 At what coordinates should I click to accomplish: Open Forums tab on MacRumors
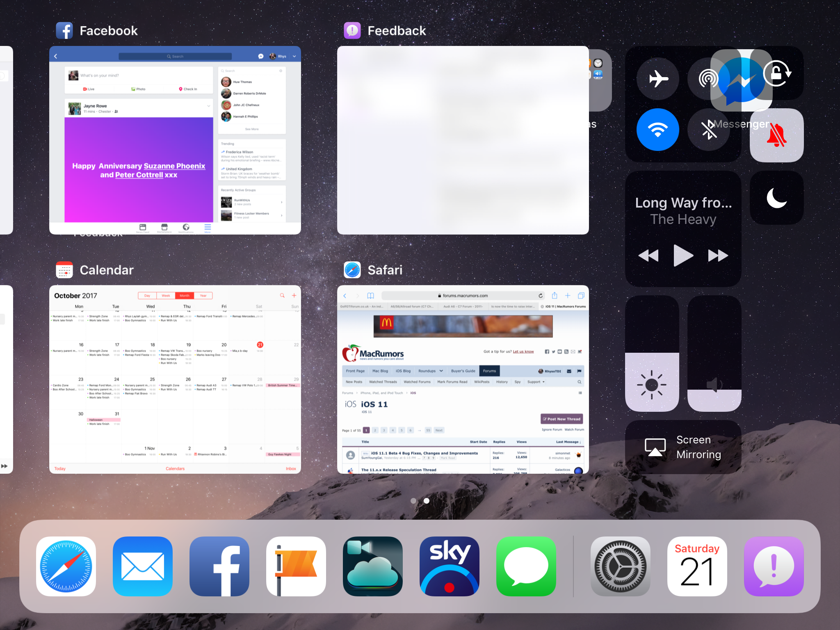(x=489, y=371)
